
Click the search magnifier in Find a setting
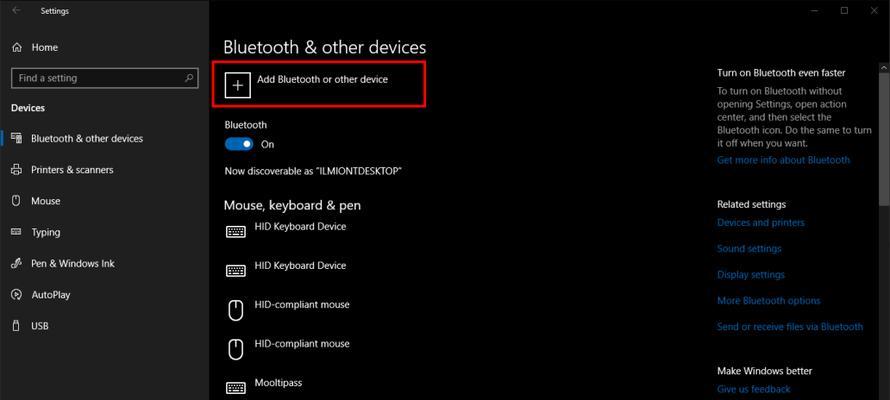[189, 78]
